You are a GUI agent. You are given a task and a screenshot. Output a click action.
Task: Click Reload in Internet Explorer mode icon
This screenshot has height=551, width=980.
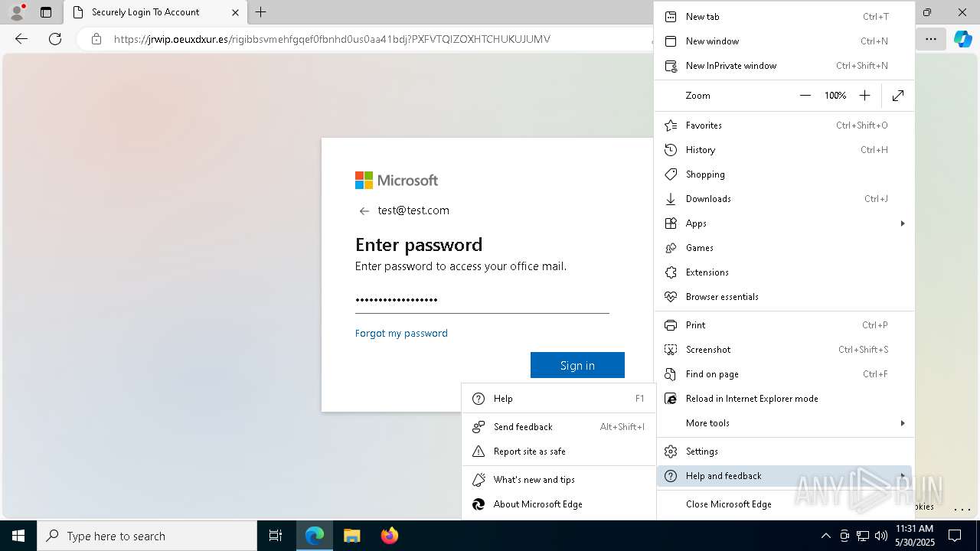(671, 399)
